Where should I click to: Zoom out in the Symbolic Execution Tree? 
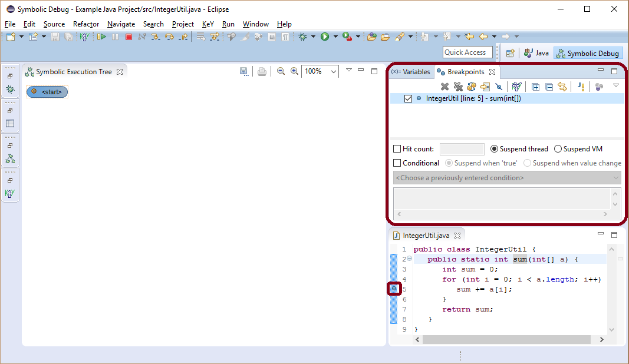click(x=281, y=71)
